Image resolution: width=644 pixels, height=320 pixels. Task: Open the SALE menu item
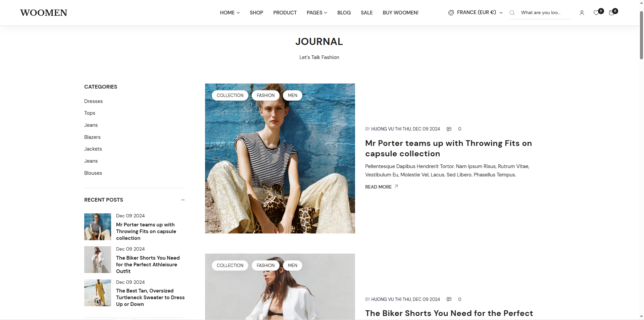coord(367,13)
